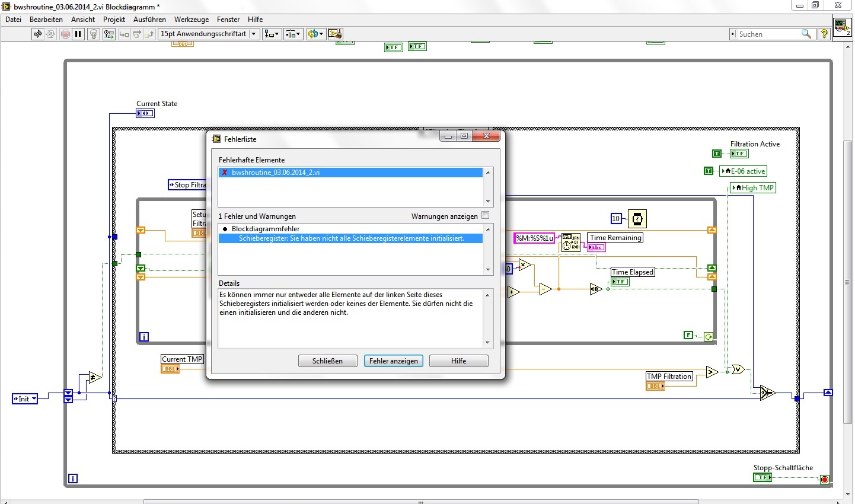Open the Reorder dropdown in the toolbar

(316, 34)
